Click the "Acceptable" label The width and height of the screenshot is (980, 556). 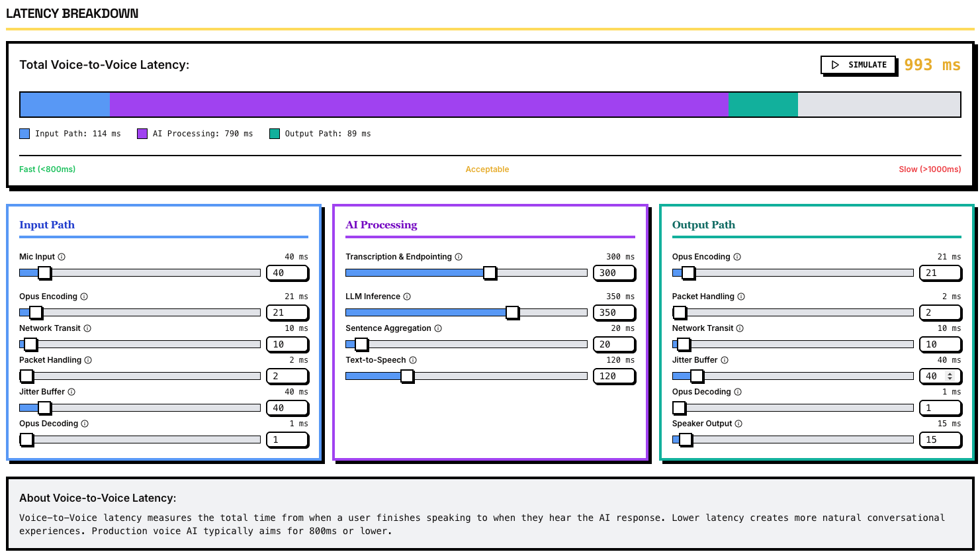point(487,169)
